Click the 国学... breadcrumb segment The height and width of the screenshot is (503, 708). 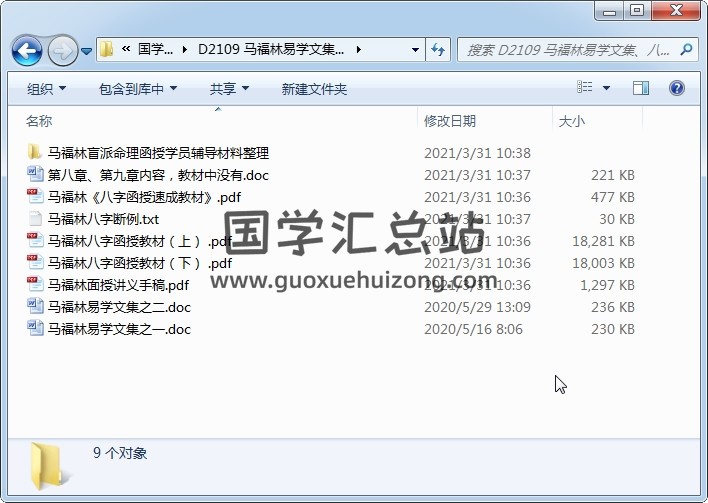(155, 49)
